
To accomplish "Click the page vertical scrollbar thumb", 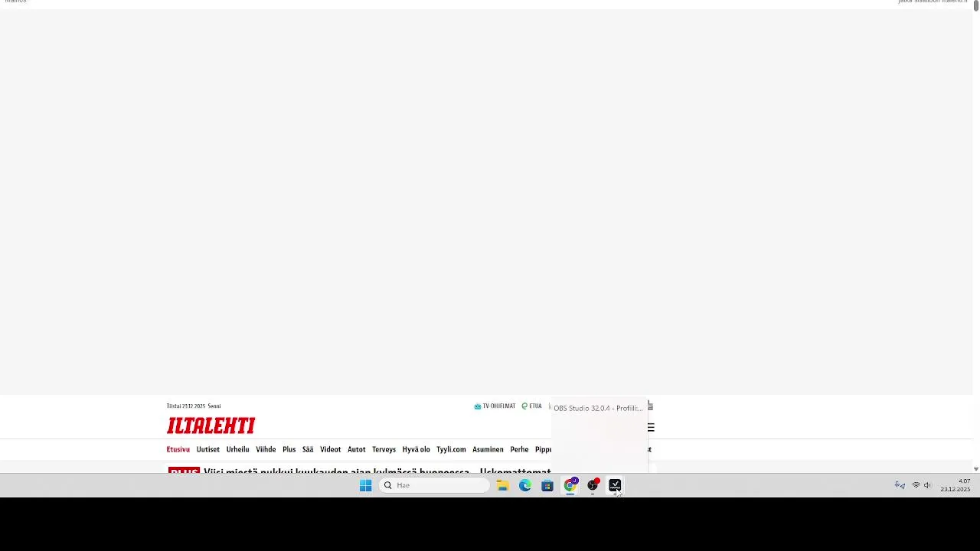I will [975, 7].
